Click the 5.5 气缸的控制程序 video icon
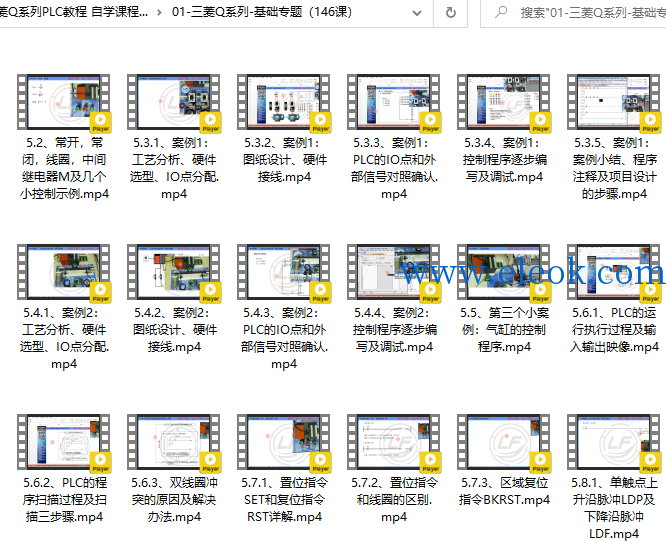Image resolution: width=666 pixels, height=541 pixels. [504, 272]
